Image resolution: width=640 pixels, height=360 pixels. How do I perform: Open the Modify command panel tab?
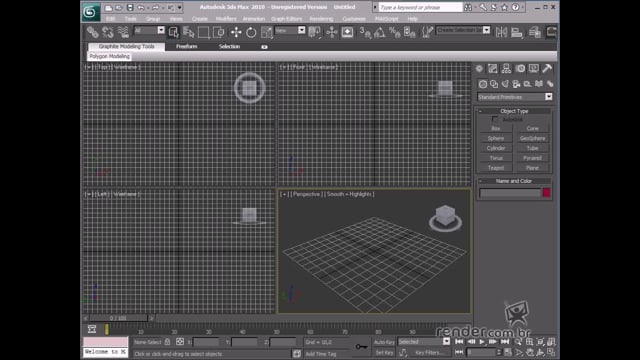(x=493, y=69)
